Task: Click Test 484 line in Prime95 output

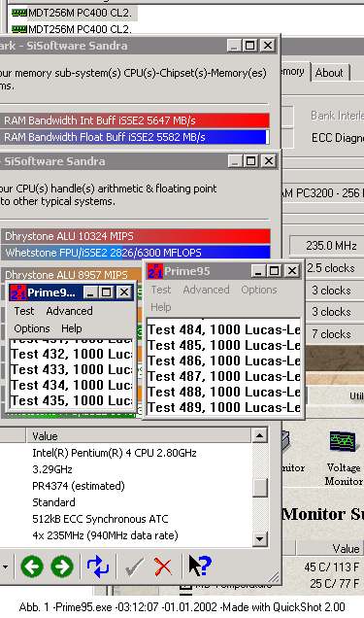Action: [224, 329]
